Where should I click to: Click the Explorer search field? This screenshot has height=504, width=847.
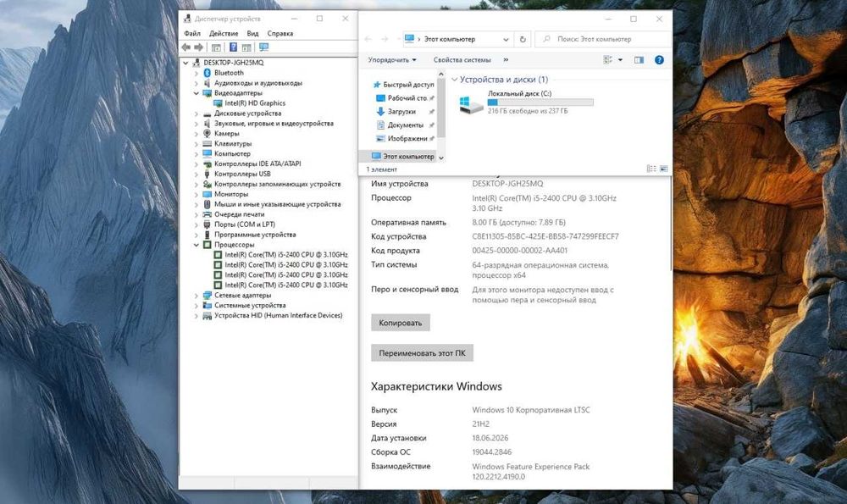click(x=603, y=40)
